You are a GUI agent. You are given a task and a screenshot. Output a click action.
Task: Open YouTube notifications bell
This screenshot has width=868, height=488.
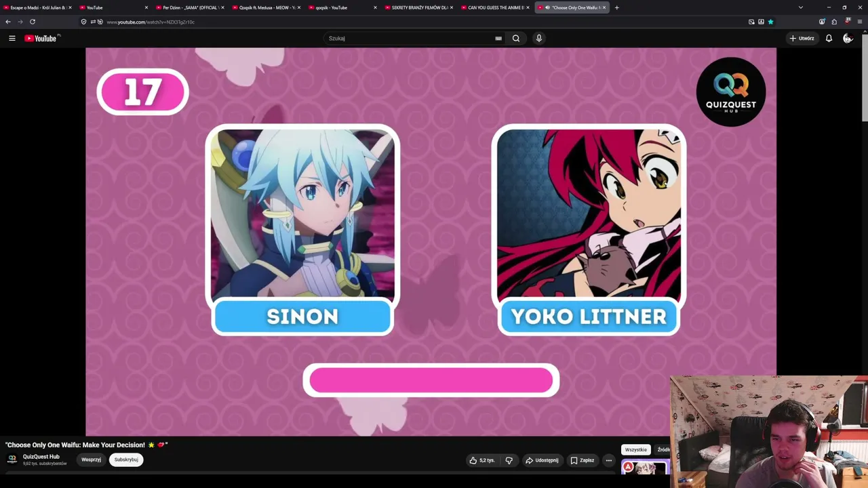pos(829,39)
